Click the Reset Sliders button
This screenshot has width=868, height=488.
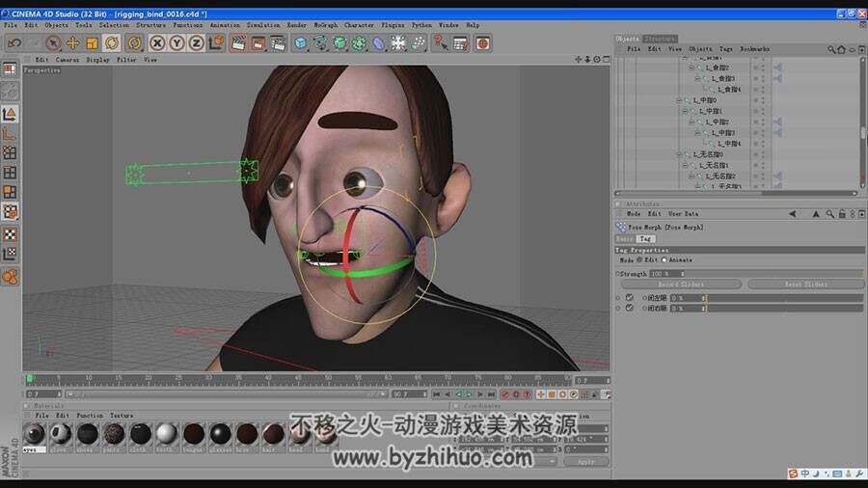point(805,284)
